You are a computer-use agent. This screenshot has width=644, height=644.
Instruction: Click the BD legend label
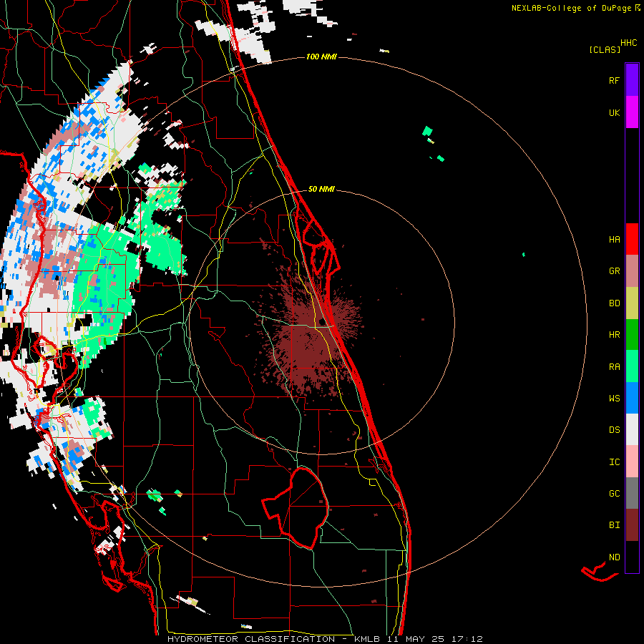[614, 303]
